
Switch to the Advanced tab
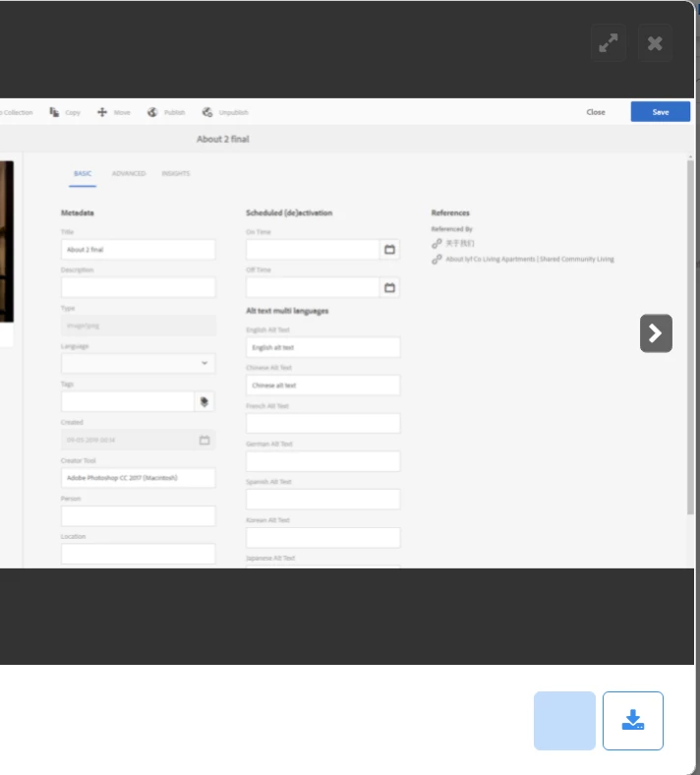[129, 173]
